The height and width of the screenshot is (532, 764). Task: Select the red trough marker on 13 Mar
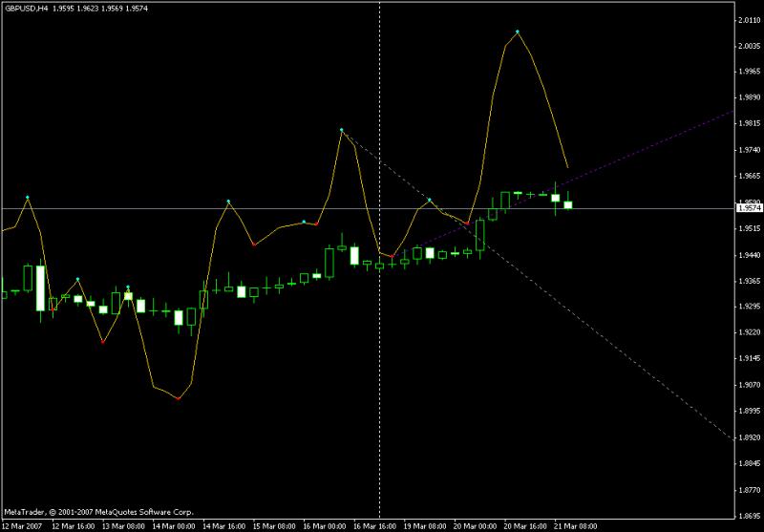[x=103, y=341]
